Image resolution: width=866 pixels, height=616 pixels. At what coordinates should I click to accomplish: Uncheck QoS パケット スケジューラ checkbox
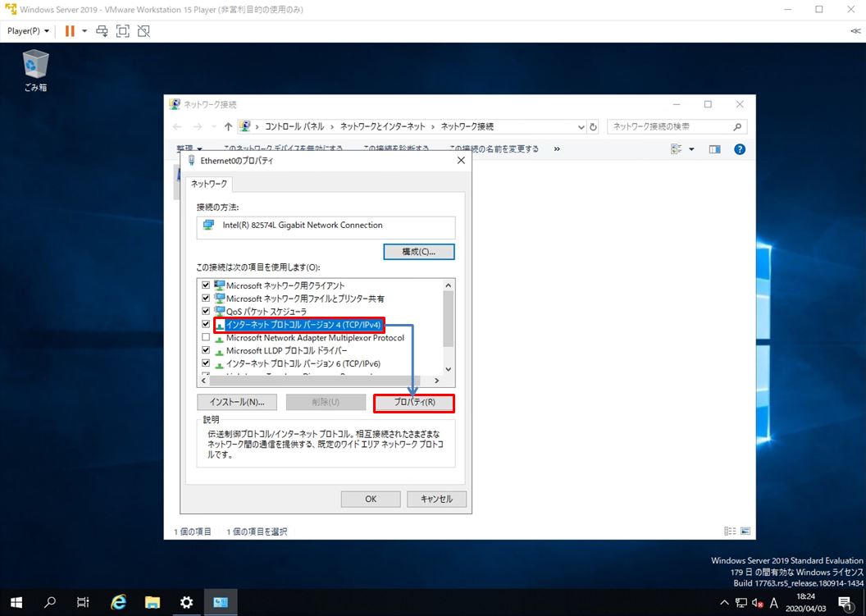pos(206,311)
